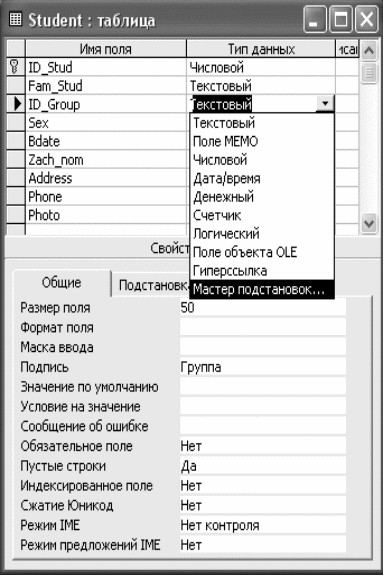Open the data type dropdown arrow for ID_Group
Viewport: 384px width, 576px height.
(x=325, y=104)
